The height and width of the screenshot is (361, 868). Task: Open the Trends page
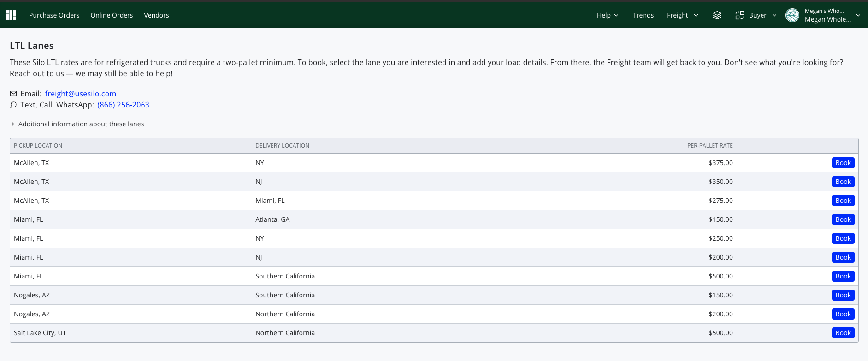pyautogui.click(x=643, y=15)
